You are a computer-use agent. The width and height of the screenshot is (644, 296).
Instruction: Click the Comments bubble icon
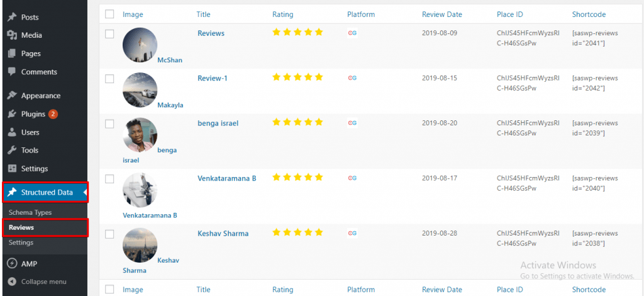12,72
